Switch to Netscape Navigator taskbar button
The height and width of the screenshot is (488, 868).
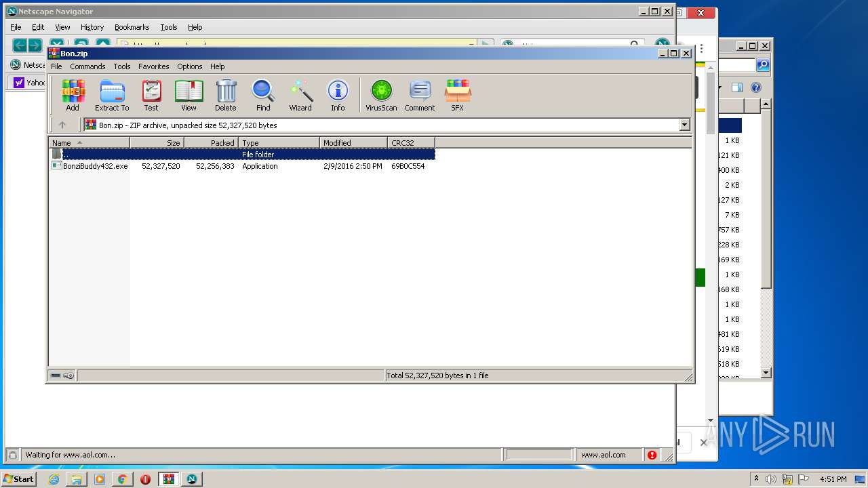tap(192, 479)
